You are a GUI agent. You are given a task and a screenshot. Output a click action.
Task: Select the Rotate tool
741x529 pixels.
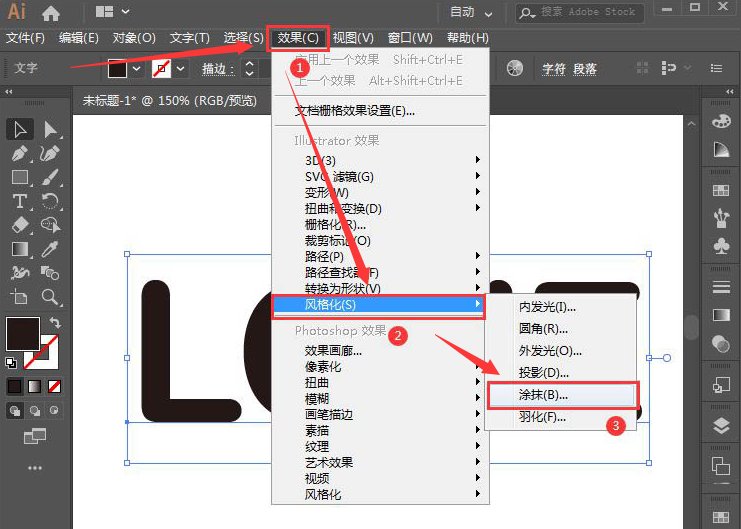[x=50, y=201]
